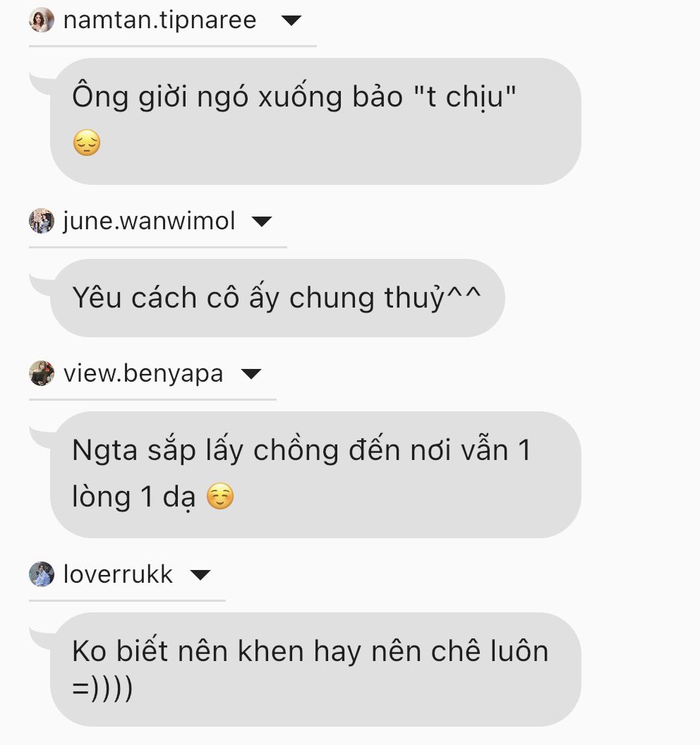Select the "Ngta sắp lấy chồng" message bubble
The height and width of the screenshot is (745, 700).
pyautogui.click(x=315, y=475)
